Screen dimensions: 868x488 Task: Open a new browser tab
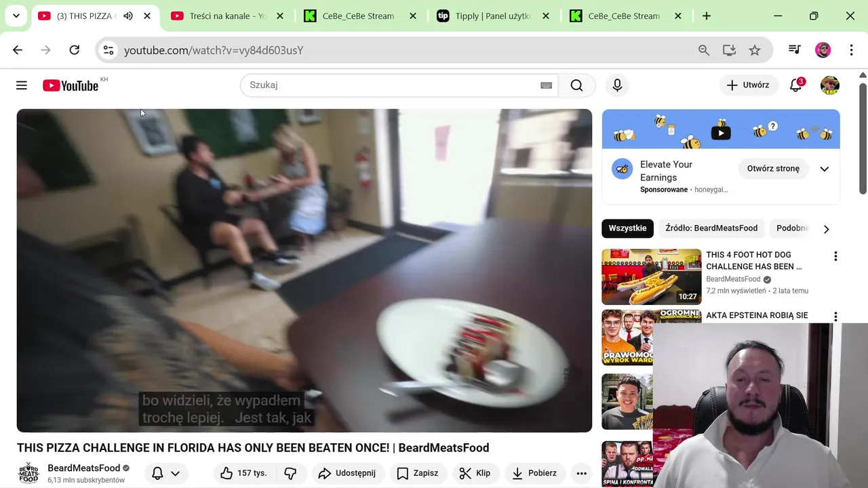coord(707,16)
